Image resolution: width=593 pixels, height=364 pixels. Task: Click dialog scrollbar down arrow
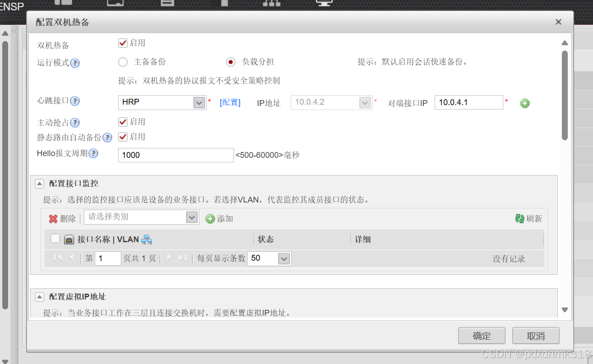click(x=565, y=310)
